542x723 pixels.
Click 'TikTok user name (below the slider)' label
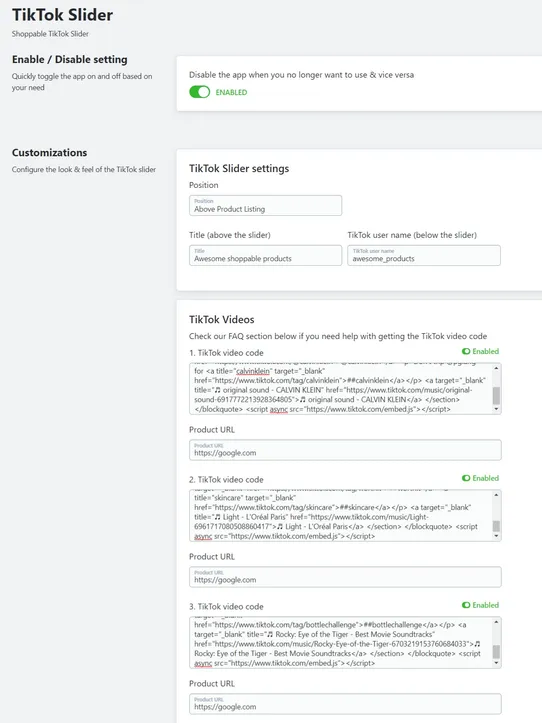[x=412, y=235]
